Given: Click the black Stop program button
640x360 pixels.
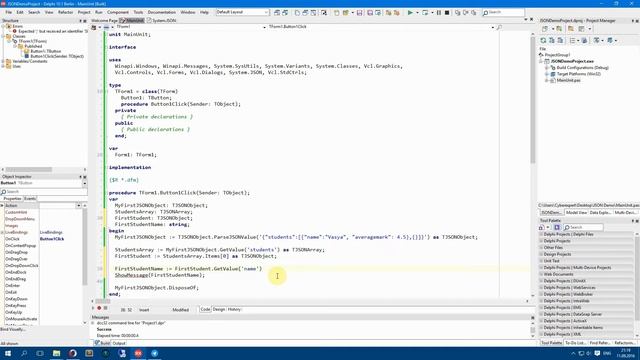Looking at the screenshot, I should (x=447, y=13).
